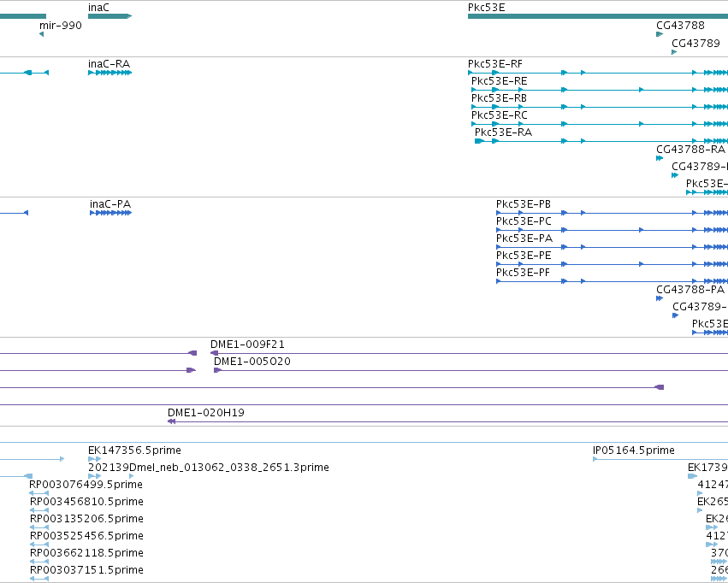Select the CG43788-PA protein glyph
Image resolution: width=728 pixels, height=583 pixels.
(660, 298)
